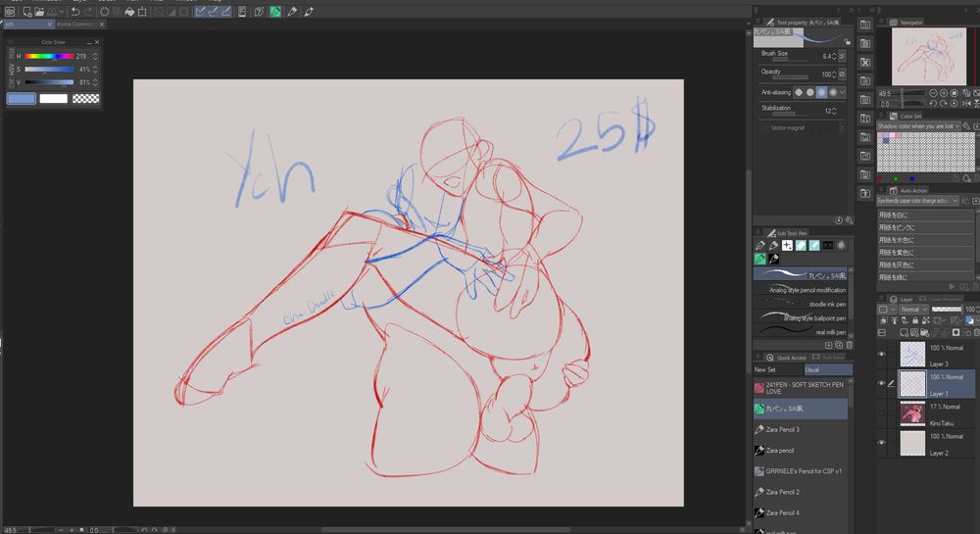Open Brush Size dynamics button
The image size is (980, 534).
click(x=842, y=56)
